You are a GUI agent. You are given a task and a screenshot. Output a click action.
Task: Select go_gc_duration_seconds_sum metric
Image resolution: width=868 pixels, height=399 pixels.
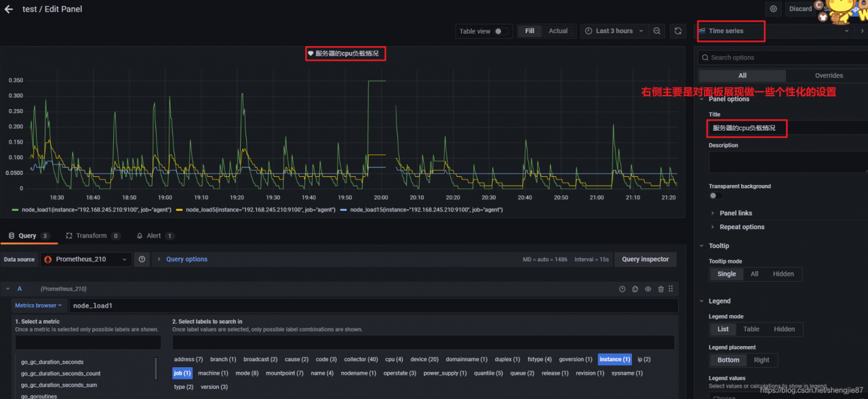click(59, 385)
